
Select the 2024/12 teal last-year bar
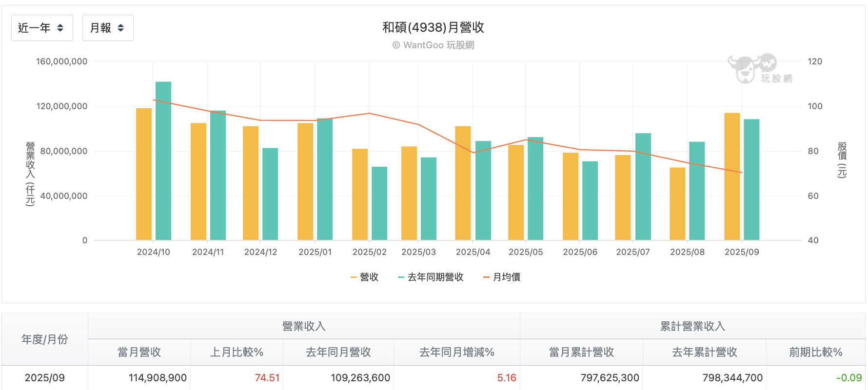coord(270,194)
